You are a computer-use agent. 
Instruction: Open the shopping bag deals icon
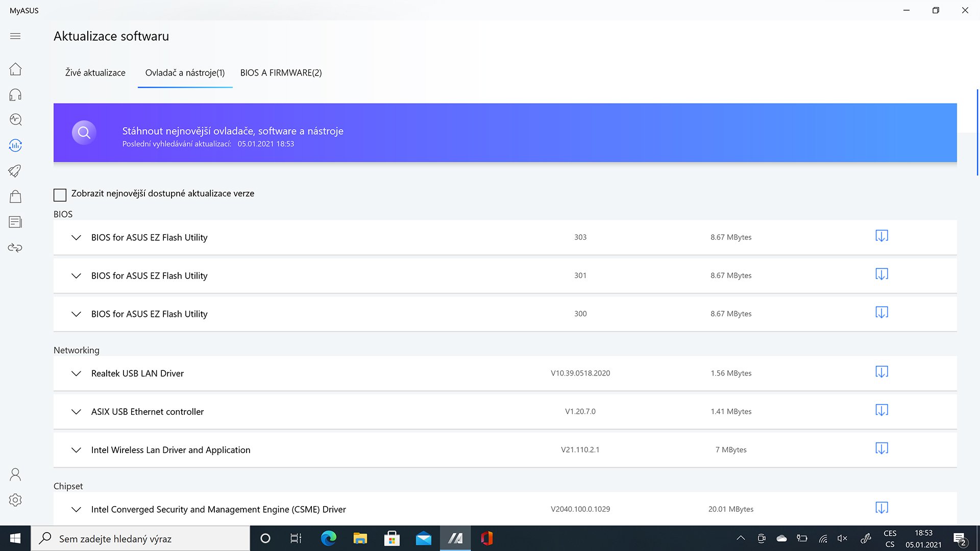point(15,196)
